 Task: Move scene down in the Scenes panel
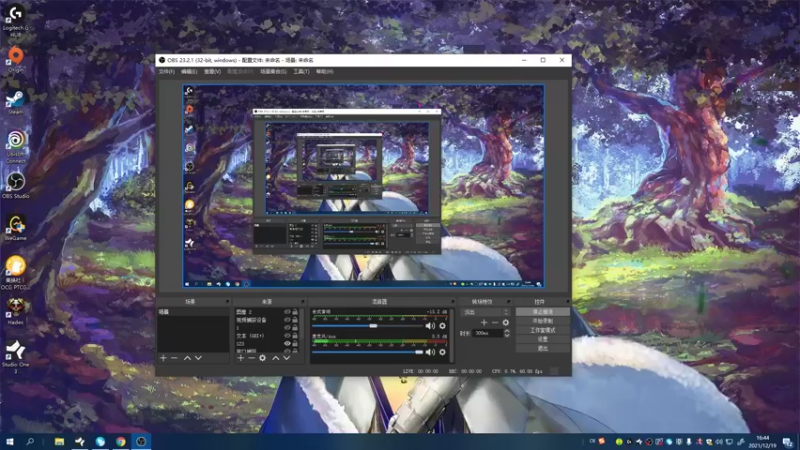[x=198, y=358]
